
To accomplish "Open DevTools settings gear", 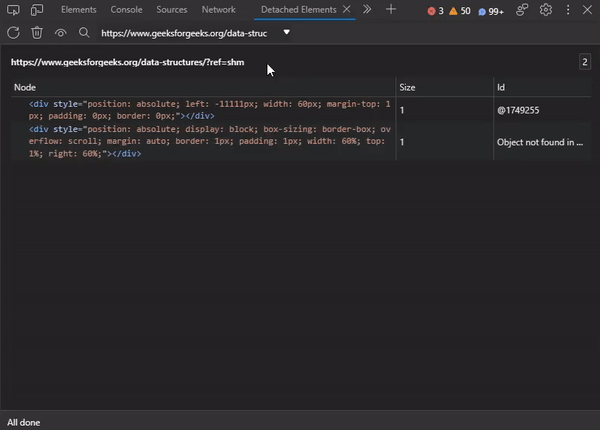I will pos(546,10).
